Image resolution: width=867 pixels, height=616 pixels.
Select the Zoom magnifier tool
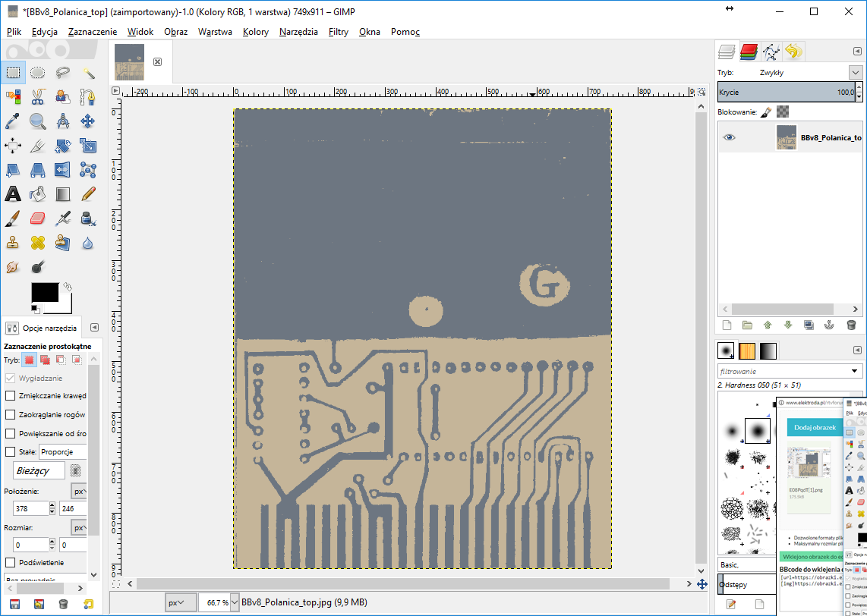[x=38, y=121]
